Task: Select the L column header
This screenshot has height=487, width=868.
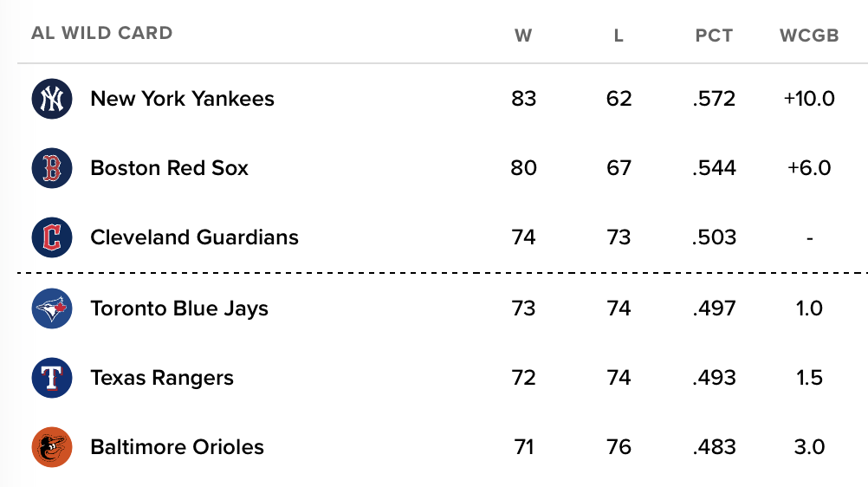Action: [619, 36]
